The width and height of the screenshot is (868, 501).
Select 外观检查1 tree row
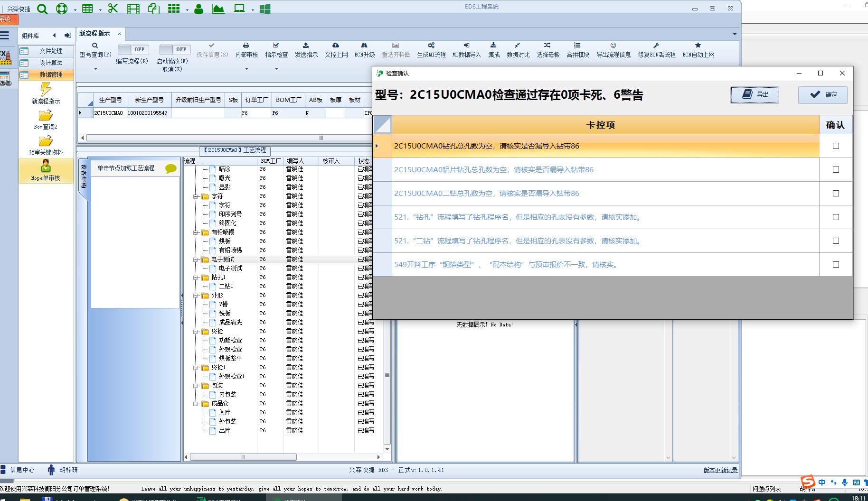tap(232, 377)
